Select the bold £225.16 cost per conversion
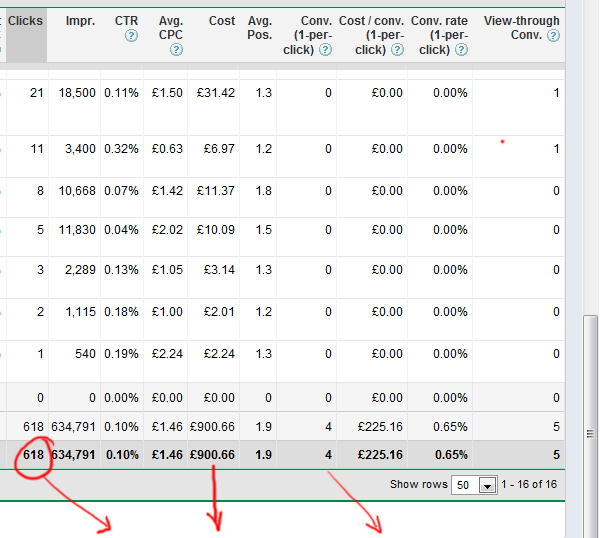 pyautogui.click(x=380, y=455)
